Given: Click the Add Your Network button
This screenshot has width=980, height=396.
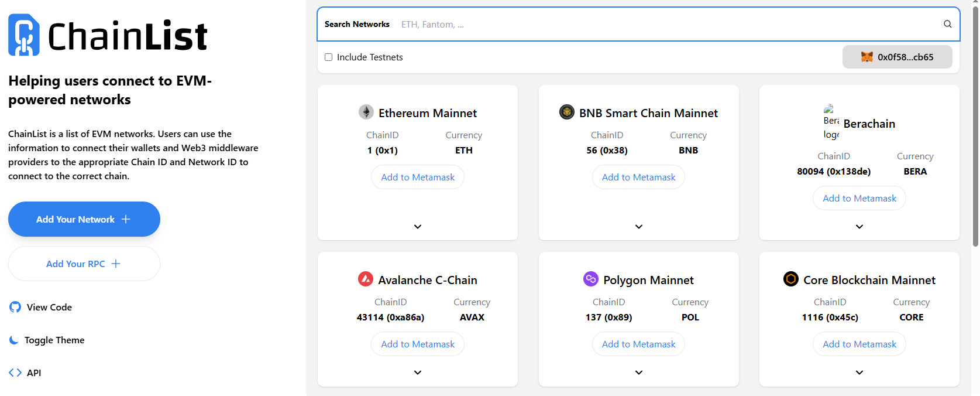Looking at the screenshot, I should pos(84,219).
